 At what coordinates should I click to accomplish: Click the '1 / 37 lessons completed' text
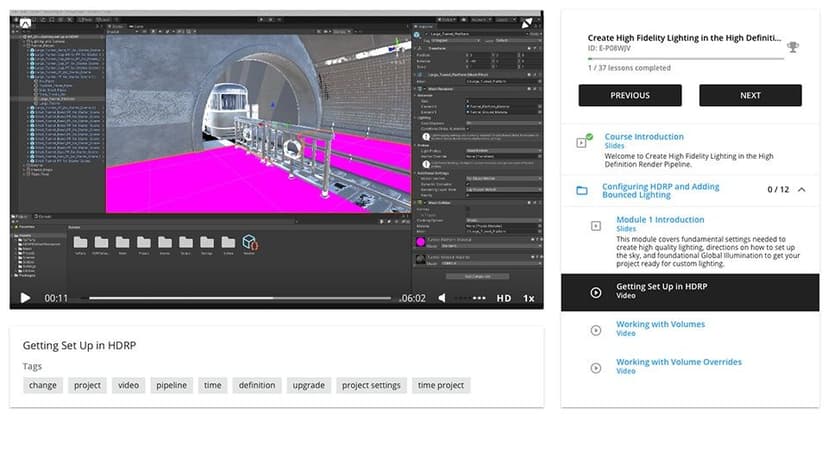(629, 68)
